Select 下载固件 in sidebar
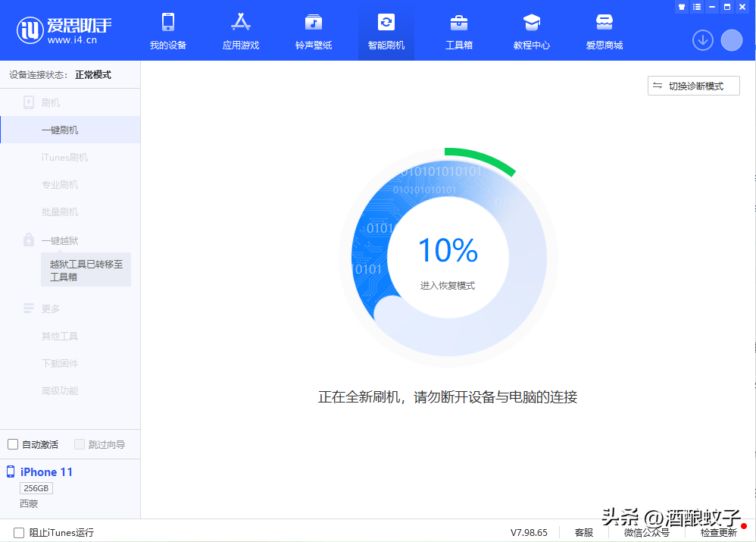 pos(60,363)
